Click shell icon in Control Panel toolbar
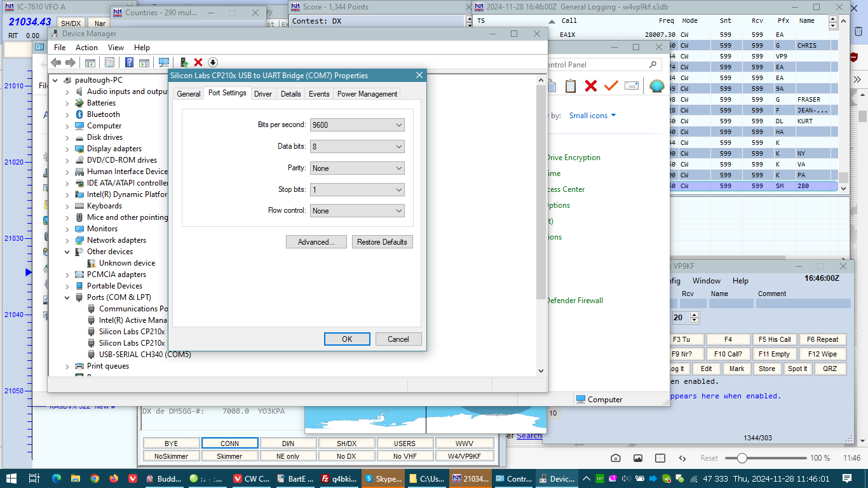Screen dimensions: 868x488 [656, 86]
